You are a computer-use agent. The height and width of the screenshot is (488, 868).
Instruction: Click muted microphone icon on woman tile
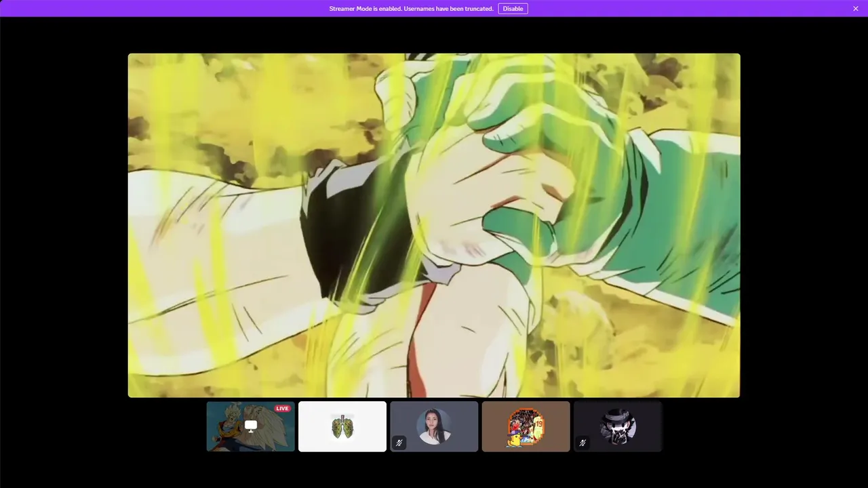pos(399,443)
